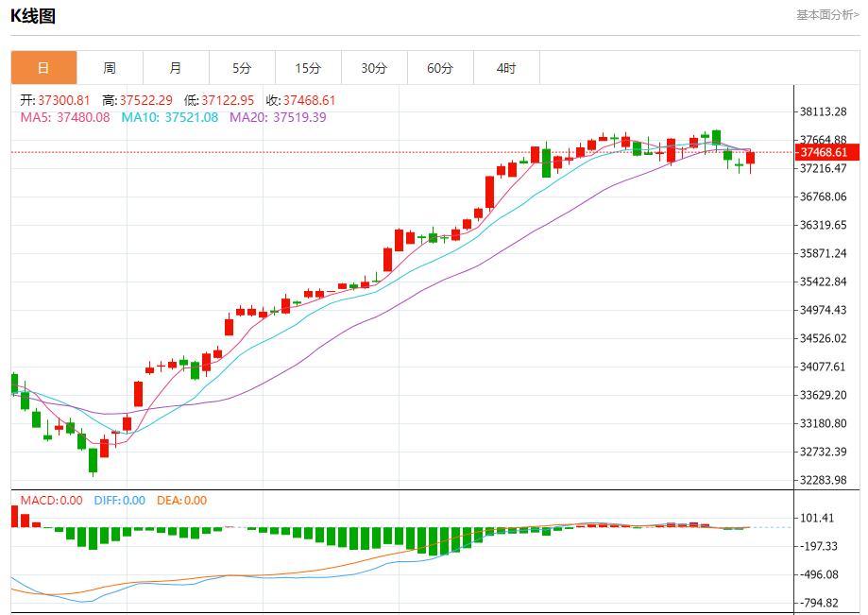
Task: Click the MA5 indicator label
Action: 65,117
